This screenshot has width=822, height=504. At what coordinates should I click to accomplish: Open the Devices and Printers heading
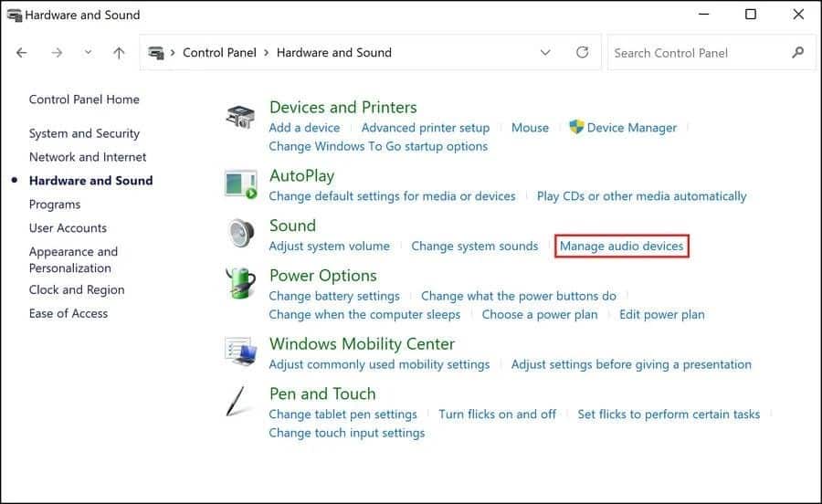point(342,108)
